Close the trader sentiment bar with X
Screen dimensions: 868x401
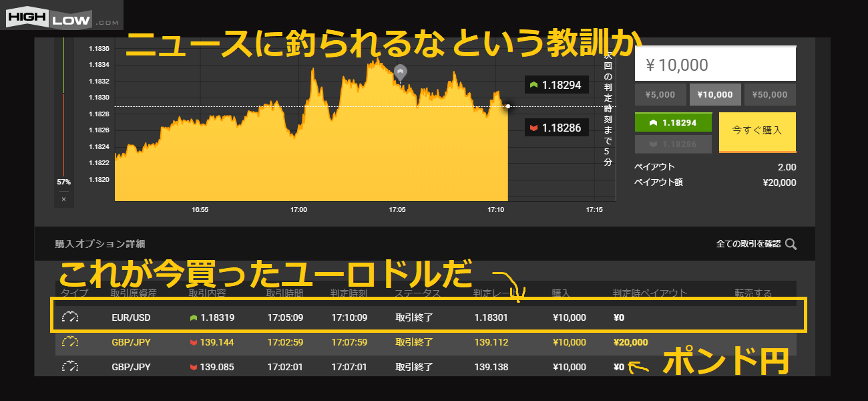[x=63, y=199]
